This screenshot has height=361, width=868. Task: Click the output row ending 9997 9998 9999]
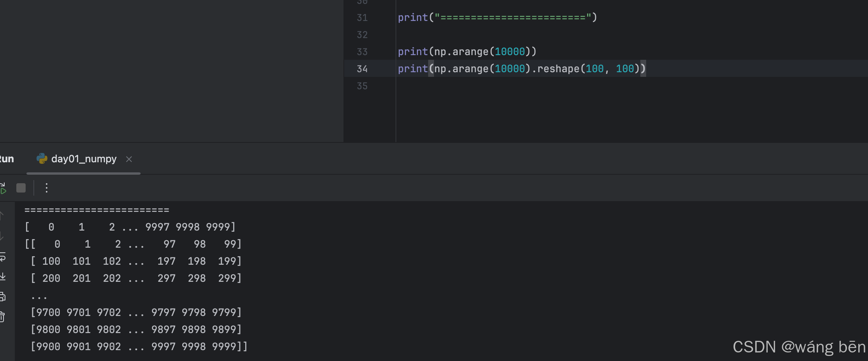point(130,227)
